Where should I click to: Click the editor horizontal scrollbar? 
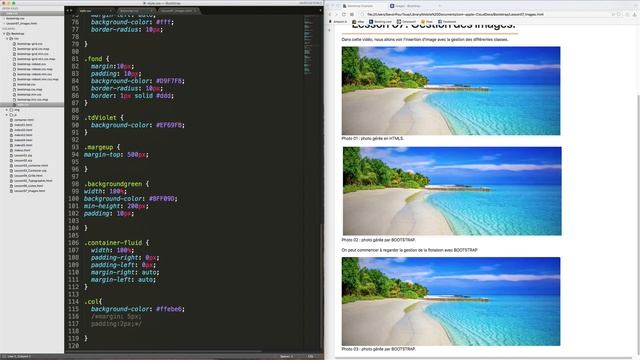point(163,351)
